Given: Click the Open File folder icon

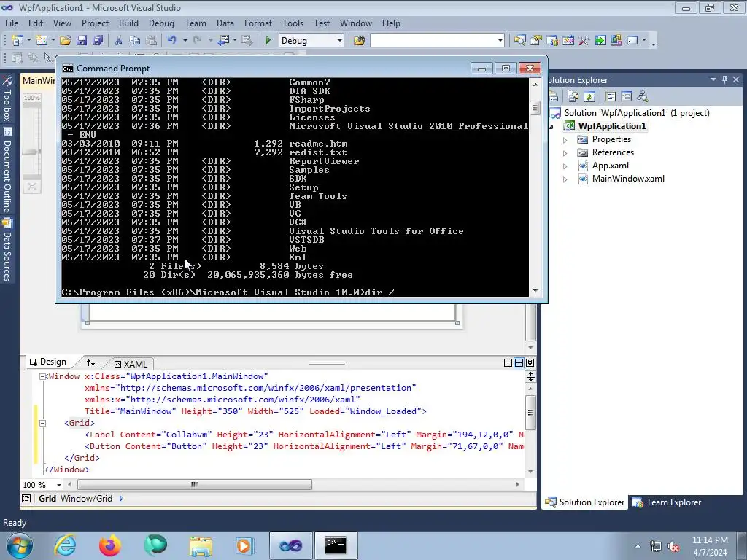Looking at the screenshot, I should coord(66,41).
